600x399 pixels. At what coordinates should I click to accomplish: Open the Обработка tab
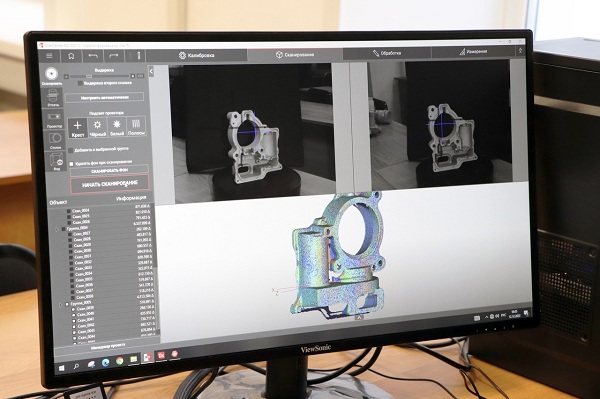point(387,53)
